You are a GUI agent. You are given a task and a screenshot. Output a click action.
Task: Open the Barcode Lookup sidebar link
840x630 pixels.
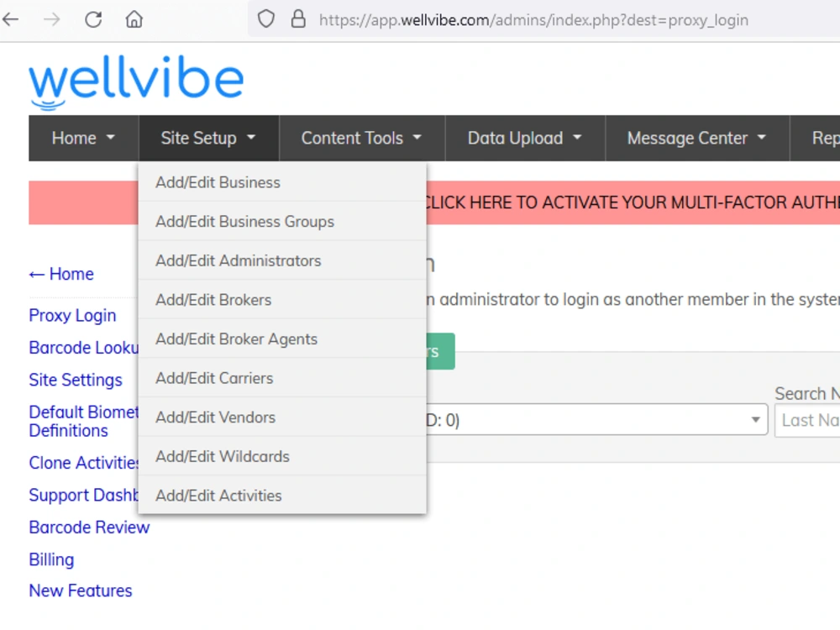click(83, 348)
